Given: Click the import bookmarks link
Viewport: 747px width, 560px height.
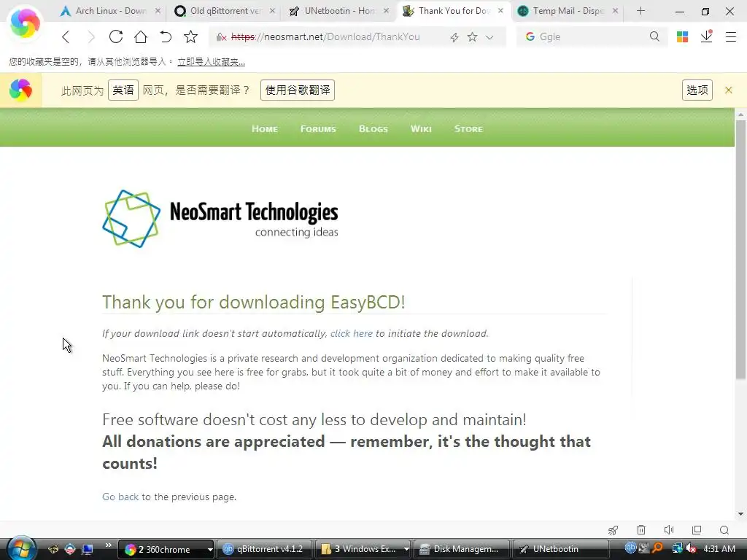Looking at the screenshot, I should coord(211,62).
